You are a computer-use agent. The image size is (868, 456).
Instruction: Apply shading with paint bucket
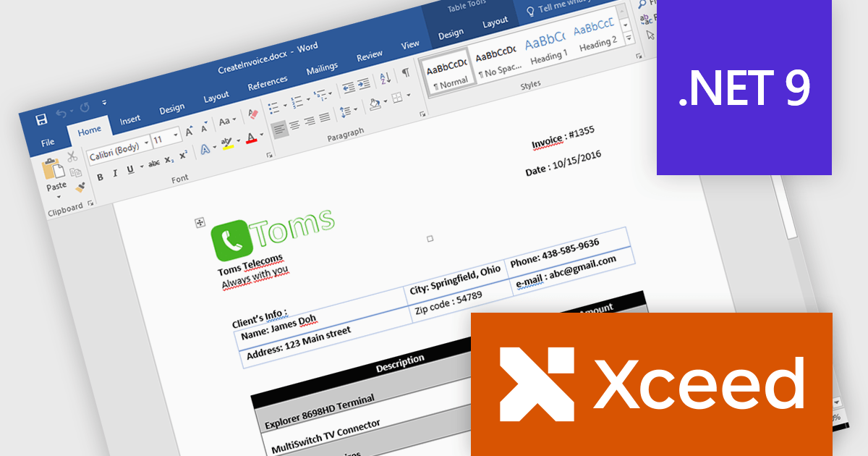pyautogui.click(x=374, y=103)
